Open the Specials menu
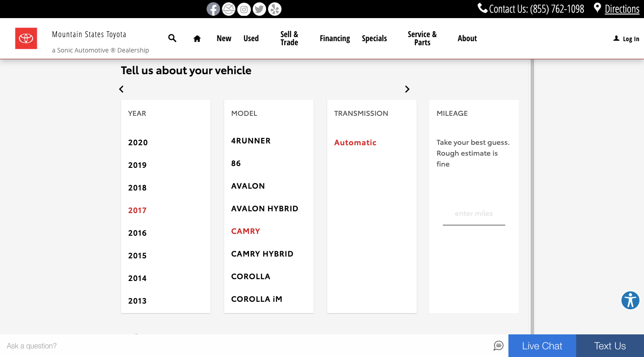644x357 pixels. (x=374, y=38)
